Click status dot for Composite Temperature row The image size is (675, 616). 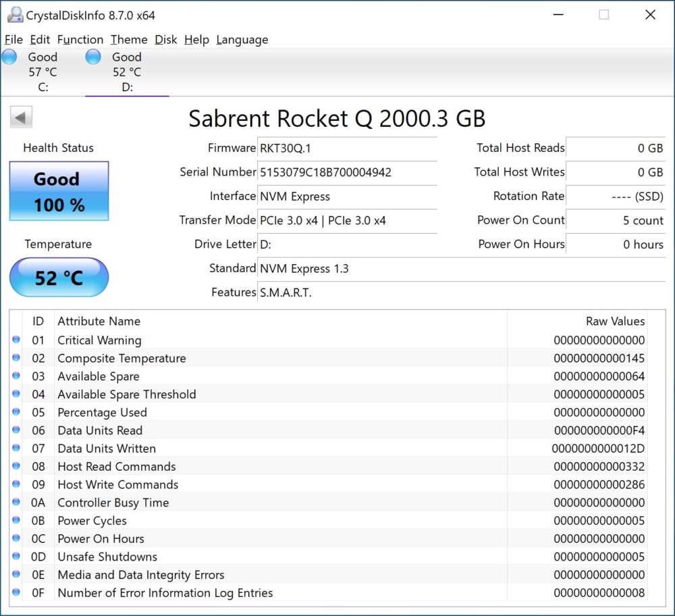click(16, 357)
